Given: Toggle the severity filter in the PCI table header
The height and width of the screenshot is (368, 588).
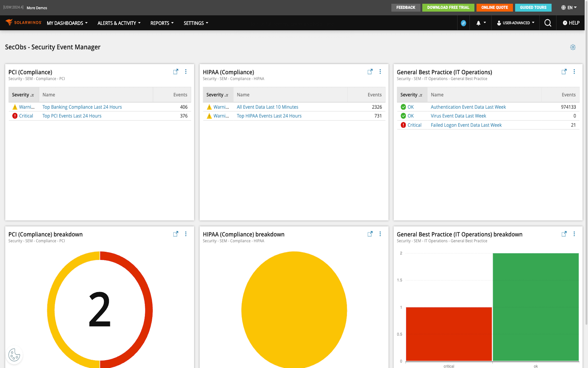Looking at the screenshot, I should [32, 95].
